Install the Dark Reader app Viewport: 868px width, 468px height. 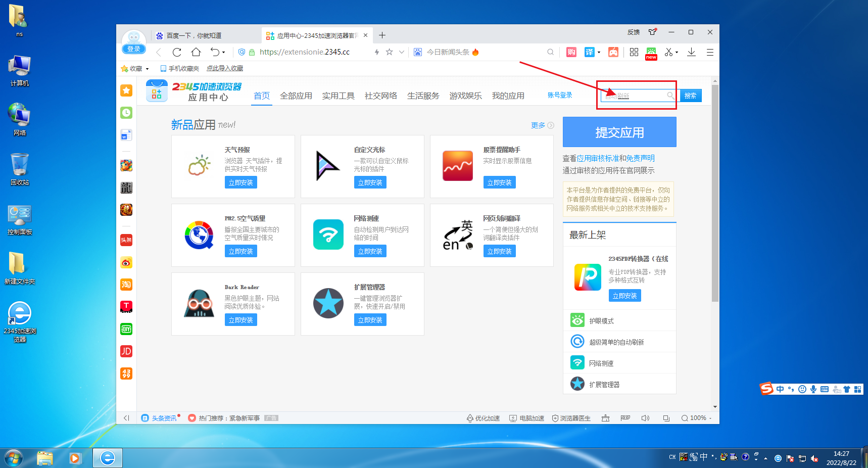(x=240, y=320)
